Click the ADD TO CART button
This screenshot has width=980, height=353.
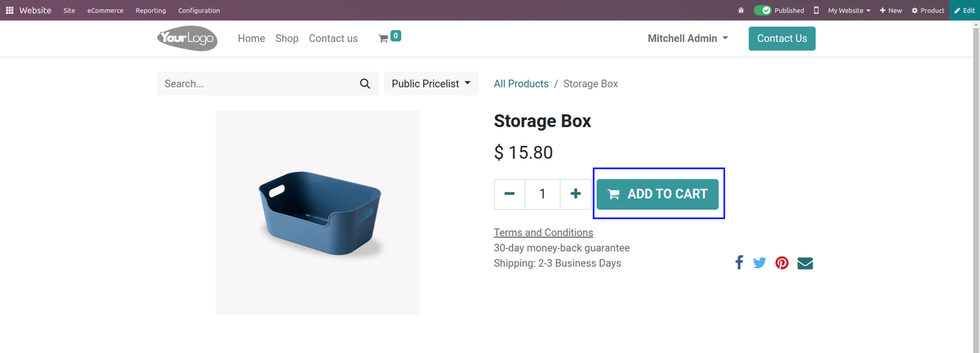pyautogui.click(x=658, y=194)
